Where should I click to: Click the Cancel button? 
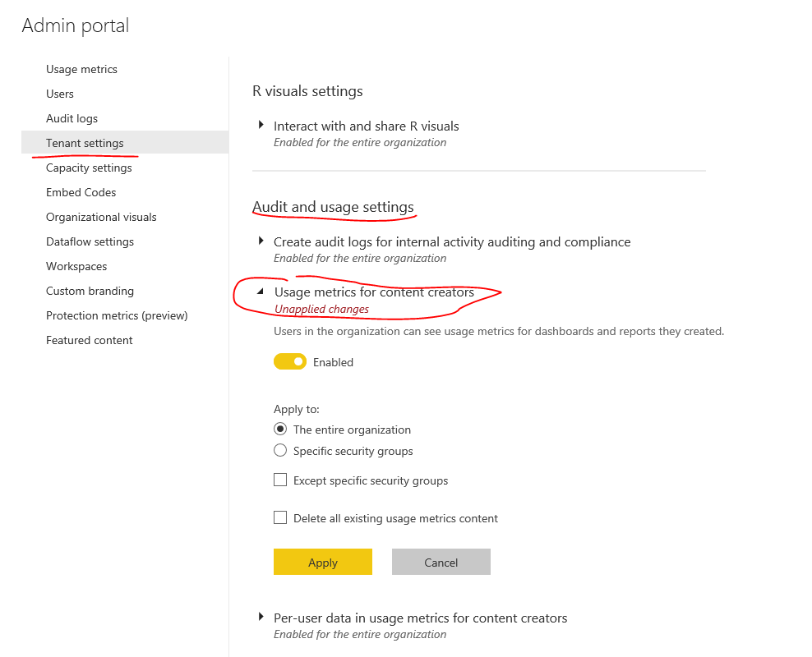[x=441, y=562]
